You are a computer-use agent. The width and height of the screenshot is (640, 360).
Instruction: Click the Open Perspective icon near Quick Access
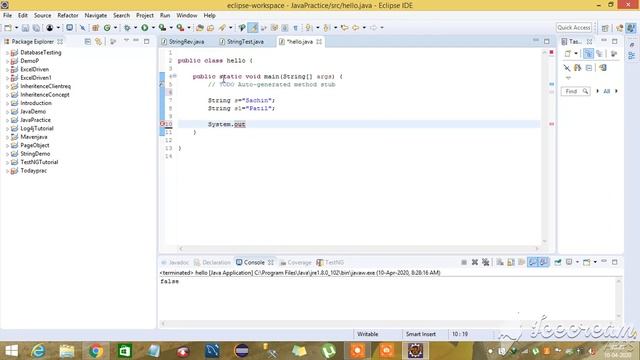(605, 28)
